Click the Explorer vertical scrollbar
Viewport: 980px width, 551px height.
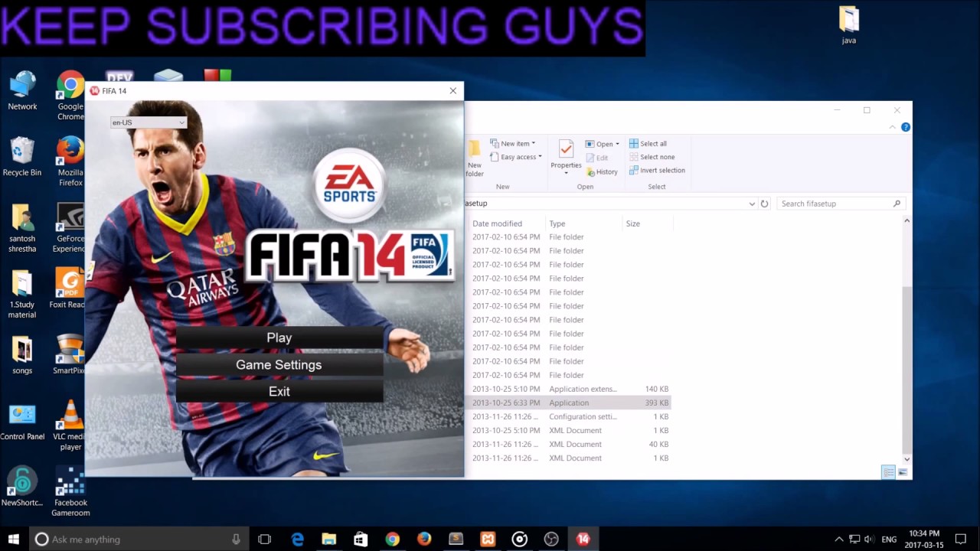click(x=906, y=370)
